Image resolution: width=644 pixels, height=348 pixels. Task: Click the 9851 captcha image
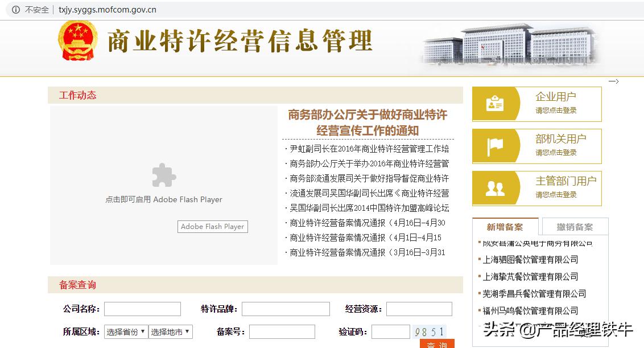(x=431, y=331)
